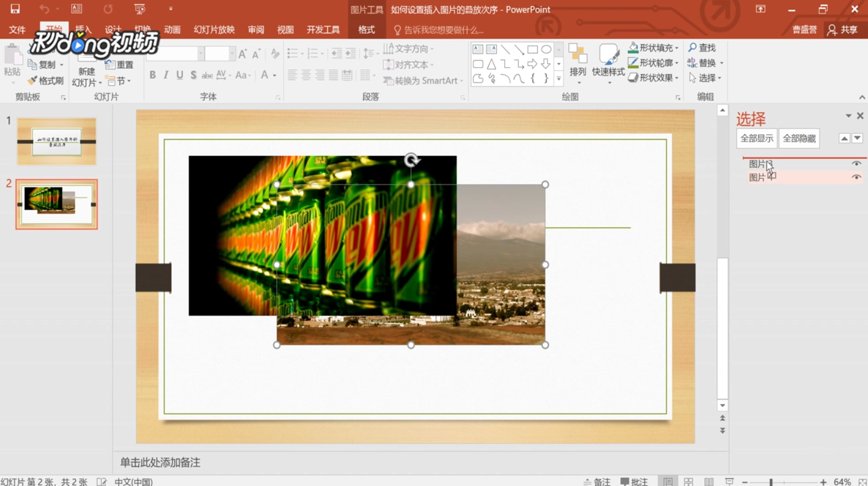Increase font size icon
Screen dimensions: 868x486
point(242,53)
